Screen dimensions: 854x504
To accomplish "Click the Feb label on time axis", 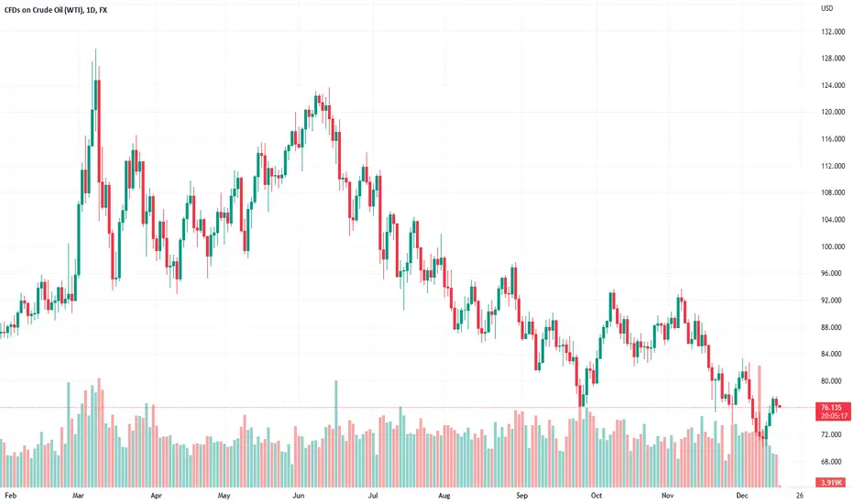I will pyautogui.click(x=10, y=495).
